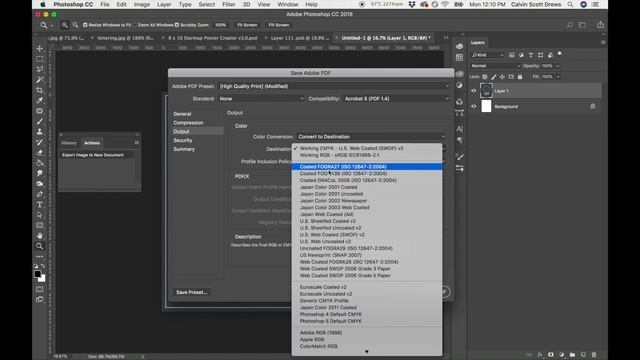Filter layers by type layers
Screen dimensions: 640x360
[531, 55]
